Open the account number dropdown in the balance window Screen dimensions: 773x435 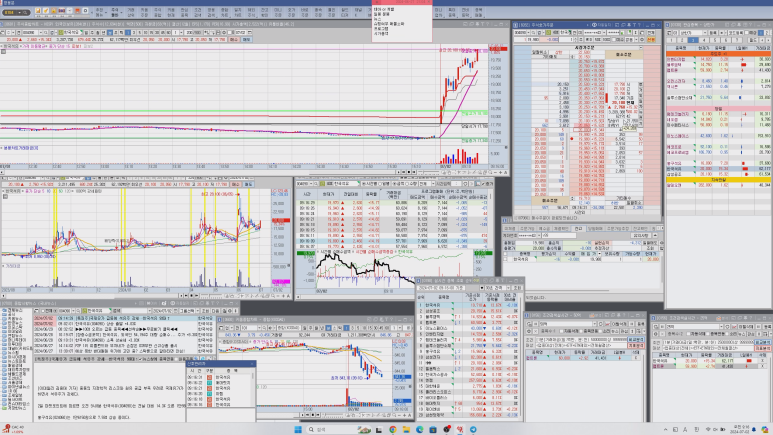pyautogui.click(x=539, y=235)
